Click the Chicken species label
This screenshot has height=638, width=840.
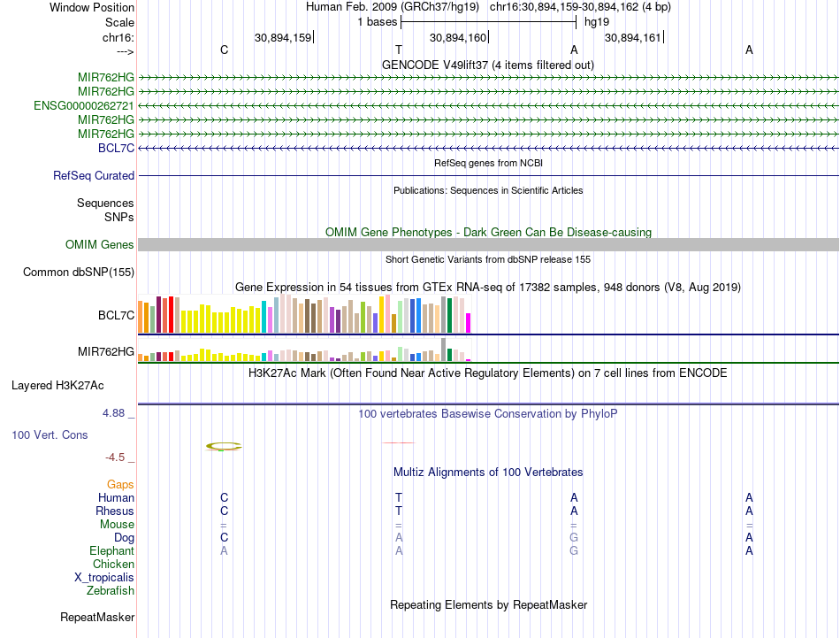(x=113, y=564)
